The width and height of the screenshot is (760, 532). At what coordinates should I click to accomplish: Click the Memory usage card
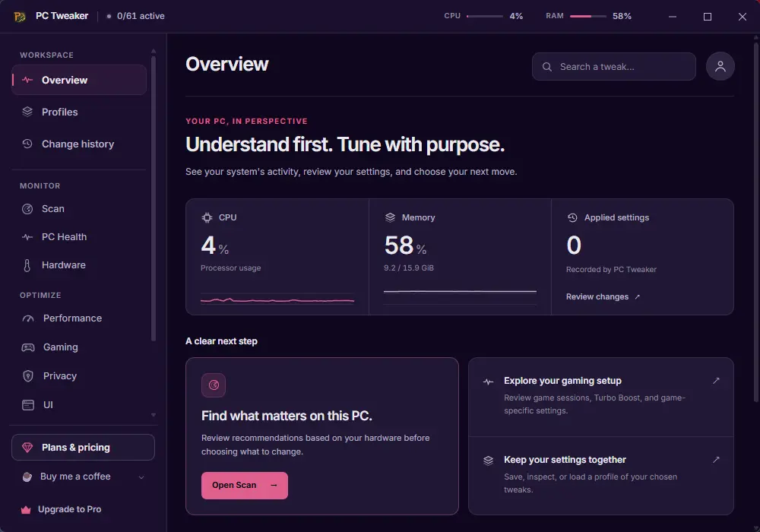tap(460, 257)
